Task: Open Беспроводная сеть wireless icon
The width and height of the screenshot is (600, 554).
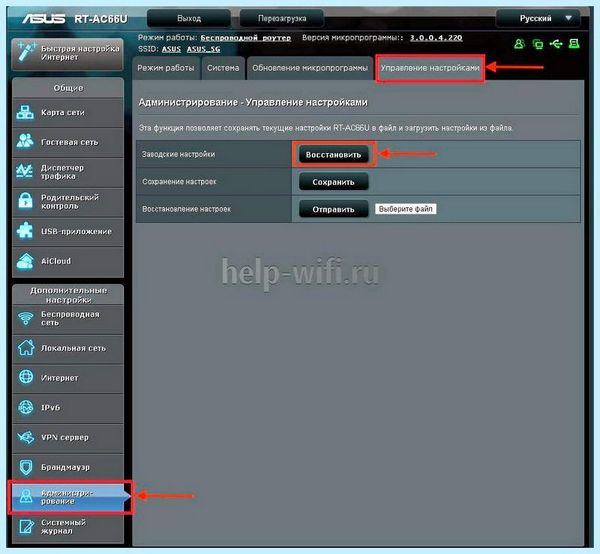Action: coord(26,318)
